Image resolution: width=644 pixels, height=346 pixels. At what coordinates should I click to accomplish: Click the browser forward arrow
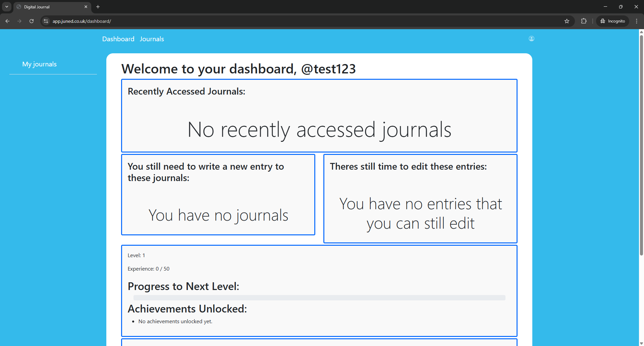point(19,21)
